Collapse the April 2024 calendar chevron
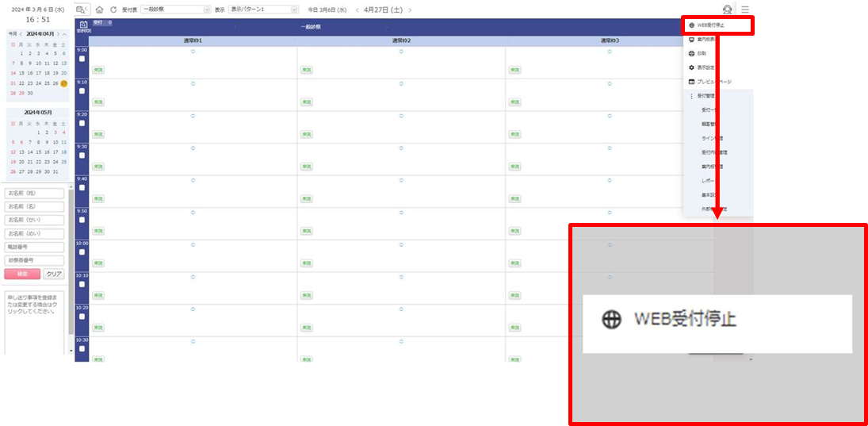 (x=64, y=34)
